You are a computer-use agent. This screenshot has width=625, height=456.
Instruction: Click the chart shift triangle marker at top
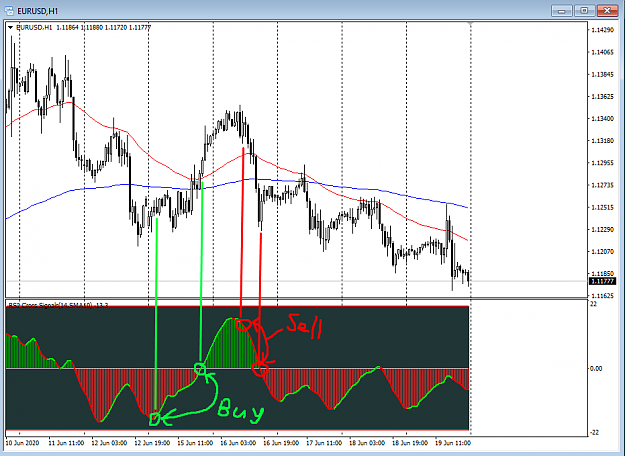pyautogui.click(x=471, y=24)
